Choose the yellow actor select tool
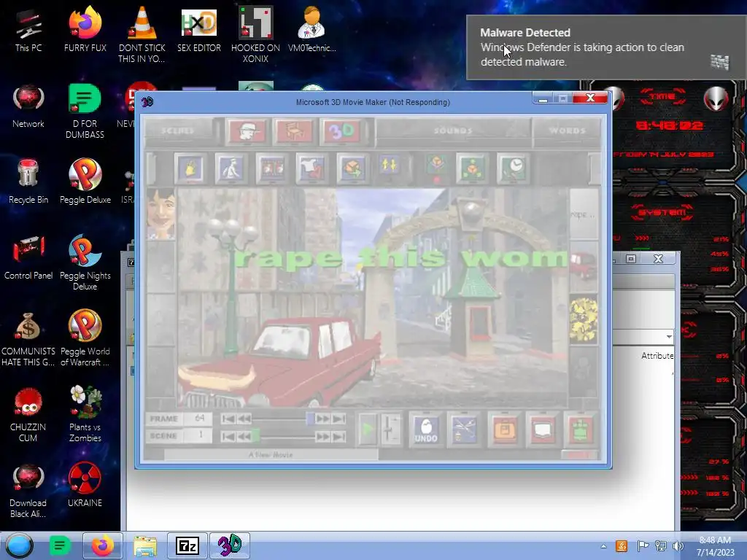The height and width of the screenshot is (560, 747). coord(190,168)
